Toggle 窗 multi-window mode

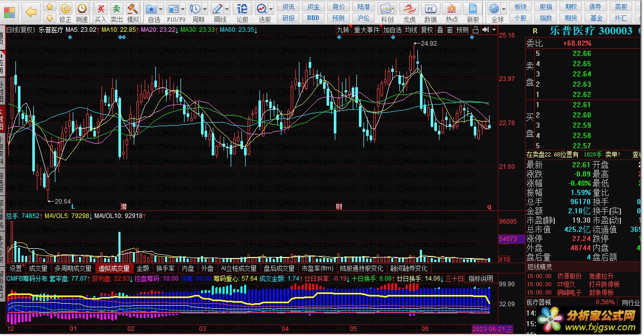point(450,30)
